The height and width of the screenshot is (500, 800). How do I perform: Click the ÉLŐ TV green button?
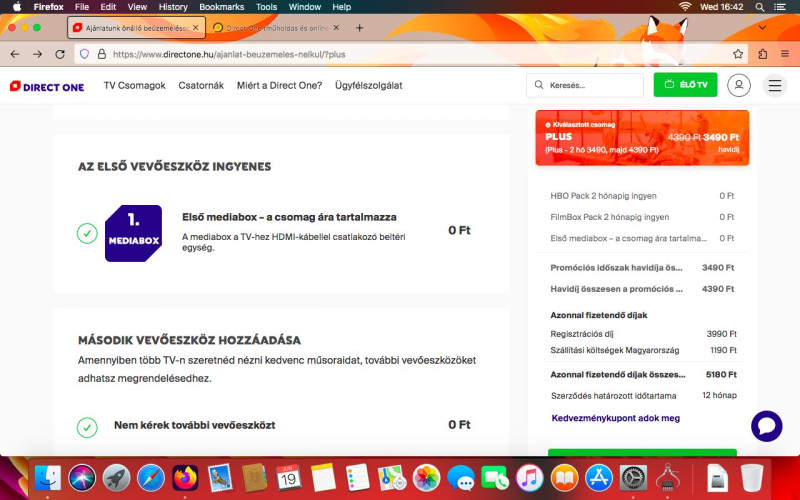pos(685,85)
